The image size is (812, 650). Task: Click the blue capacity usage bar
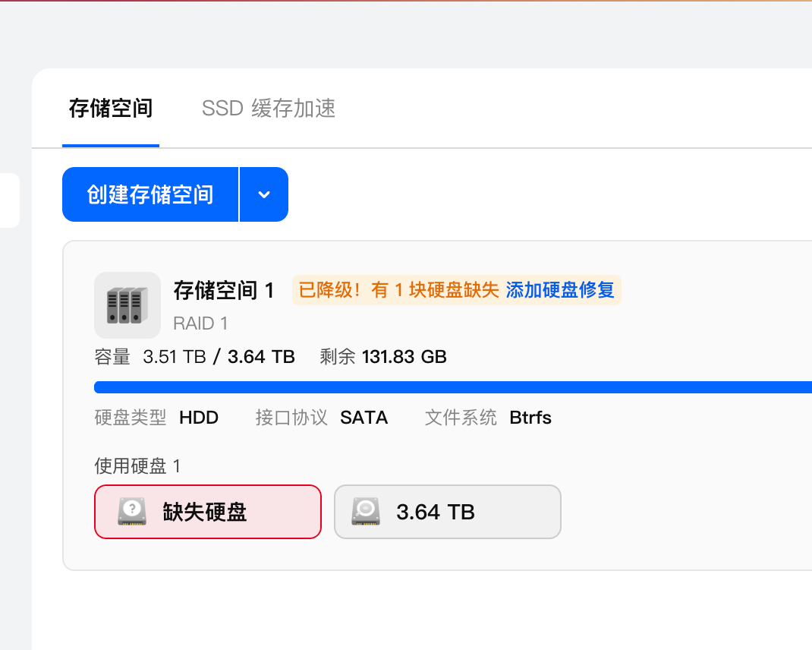click(x=452, y=387)
